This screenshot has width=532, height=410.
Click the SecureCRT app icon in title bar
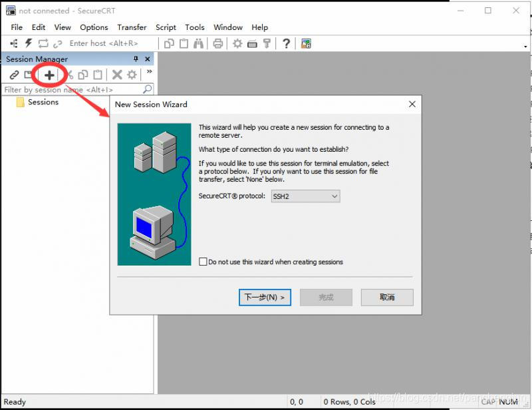tap(11, 11)
